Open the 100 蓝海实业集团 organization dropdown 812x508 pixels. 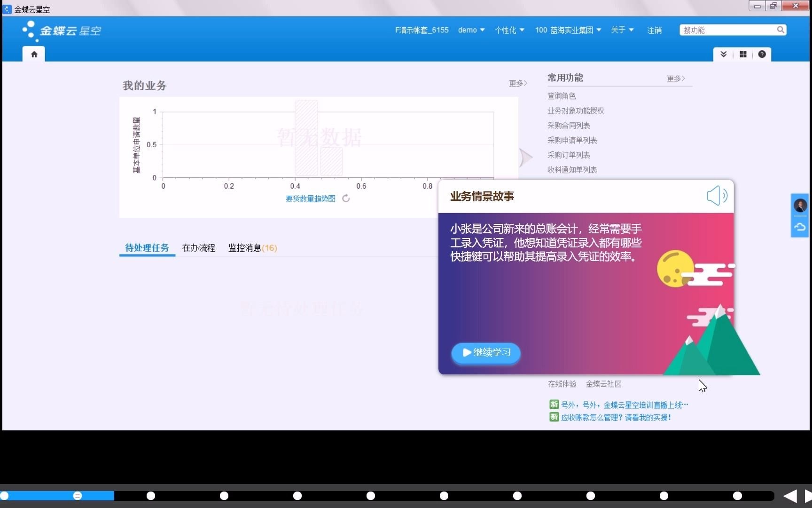click(568, 30)
